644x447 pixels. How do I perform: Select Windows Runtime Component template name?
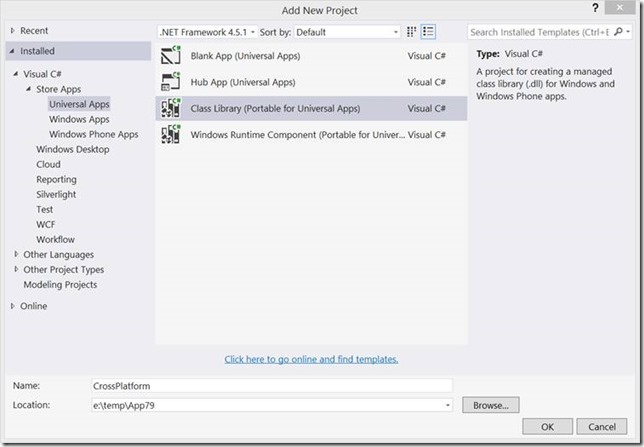298,135
